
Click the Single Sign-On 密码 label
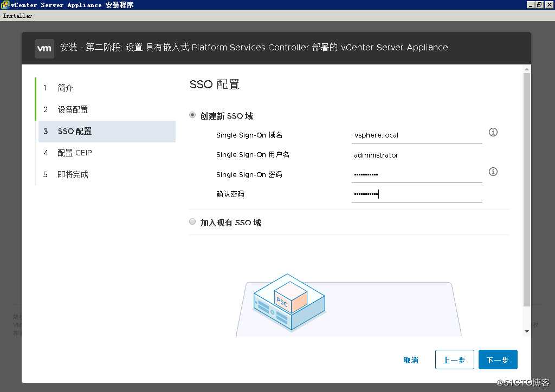click(x=249, y=175)
